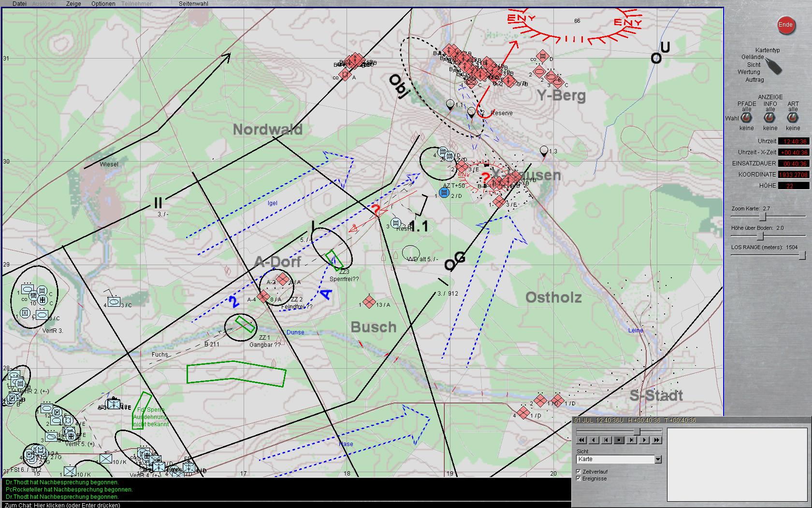Open the Datei menu
Viewport: 812px width, 508px height.
[x=19, y=4]
